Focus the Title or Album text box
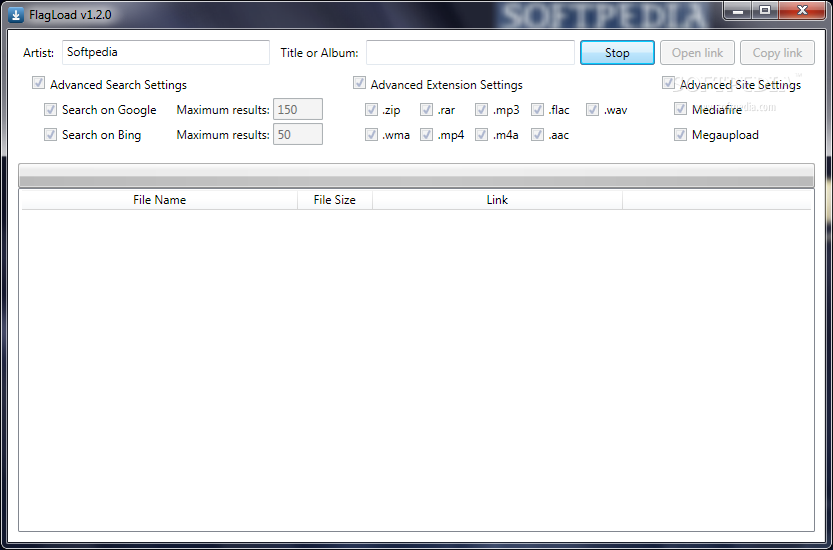 [470, 53]
